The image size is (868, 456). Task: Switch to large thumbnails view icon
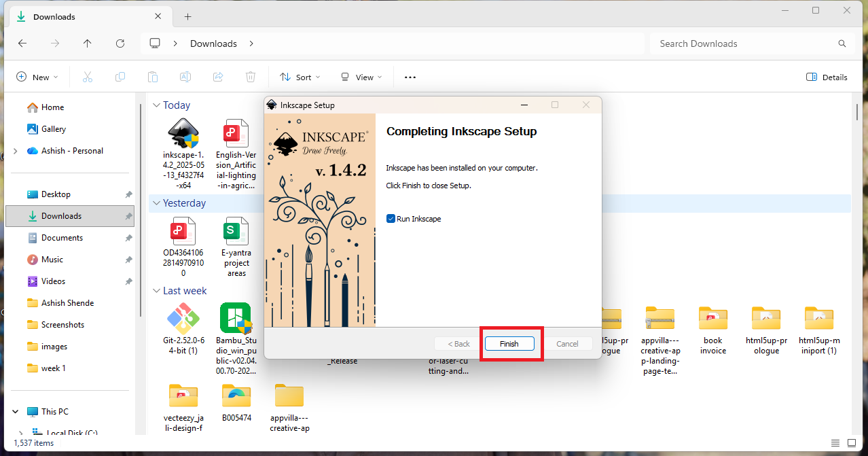(x=852, y=443)
